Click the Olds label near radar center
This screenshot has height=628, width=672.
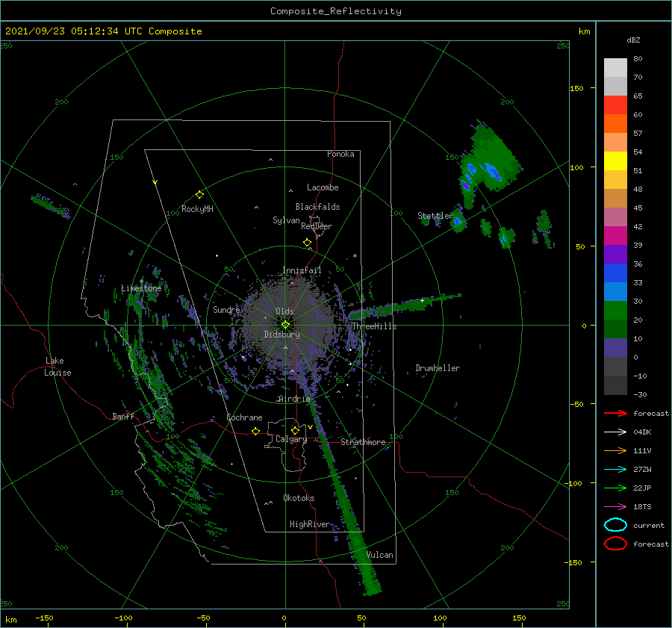pyautogui.click(x=284, y=311)
